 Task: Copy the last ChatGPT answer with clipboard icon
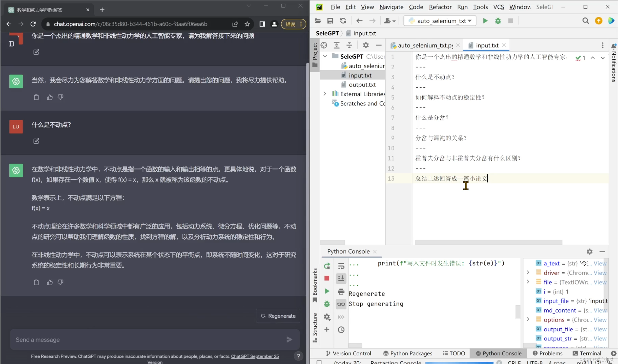tap(36, 282)
